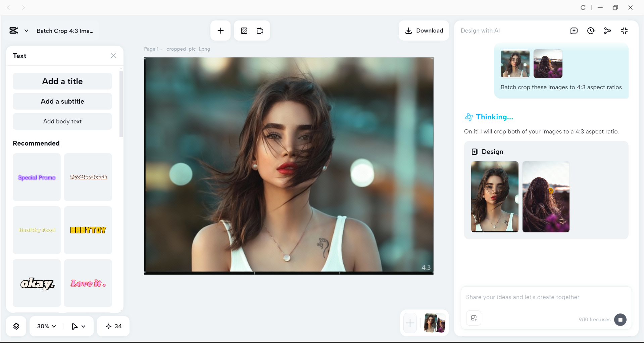Image resolution: width=644 pixels, height=343 pixels.
Task: Open the chat history
Action: [591, 31]
